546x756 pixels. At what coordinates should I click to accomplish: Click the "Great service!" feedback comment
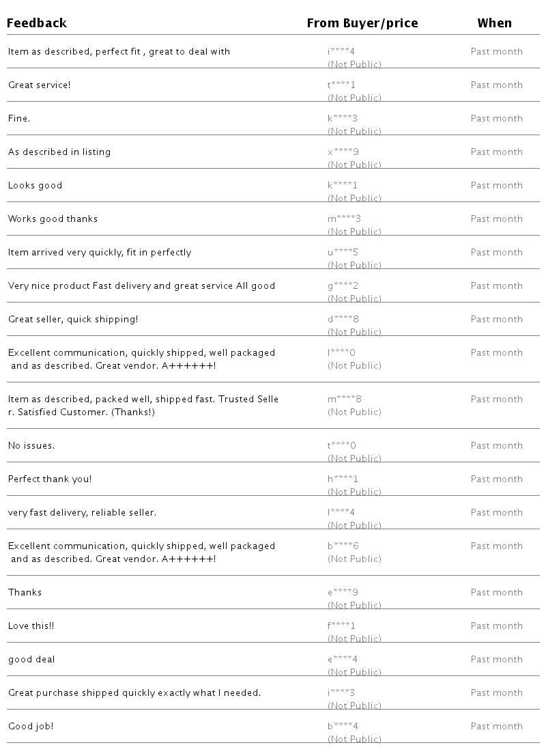click(x=39, y=85)
